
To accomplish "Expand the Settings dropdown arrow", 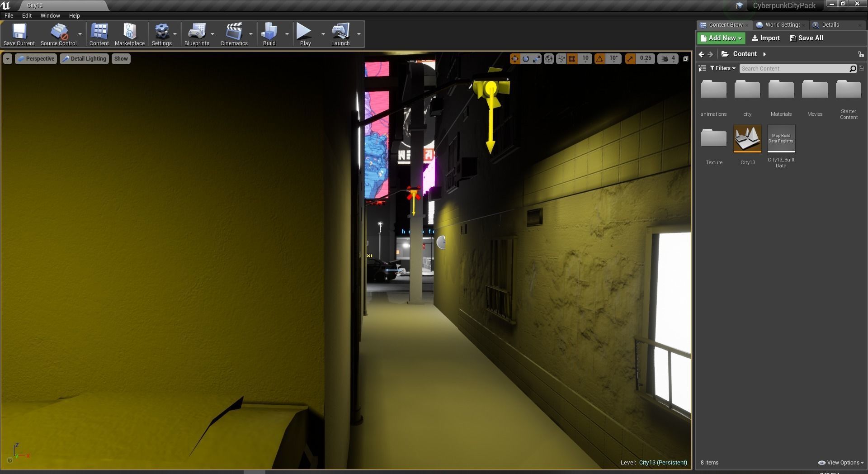I will pos(175,34).
